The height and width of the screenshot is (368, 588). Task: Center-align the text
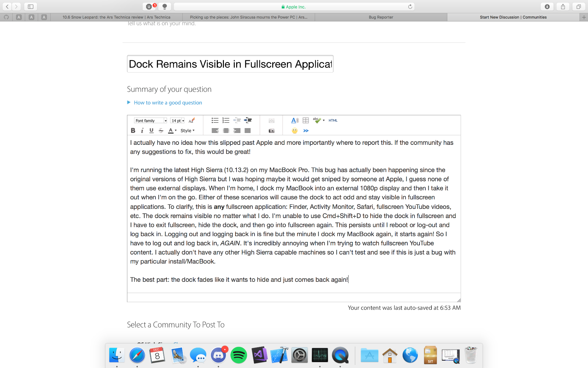226,131
